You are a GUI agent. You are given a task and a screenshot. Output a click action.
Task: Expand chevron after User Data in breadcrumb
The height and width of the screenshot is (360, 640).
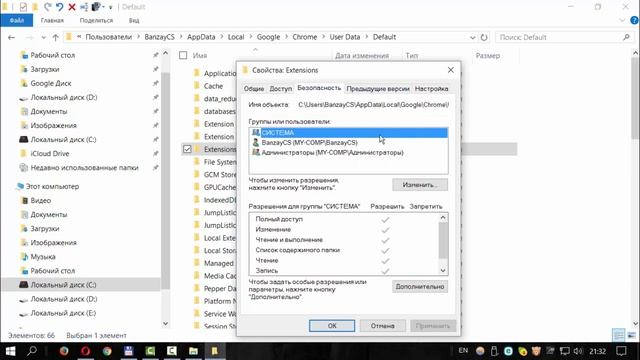click(x=367, y=37)
